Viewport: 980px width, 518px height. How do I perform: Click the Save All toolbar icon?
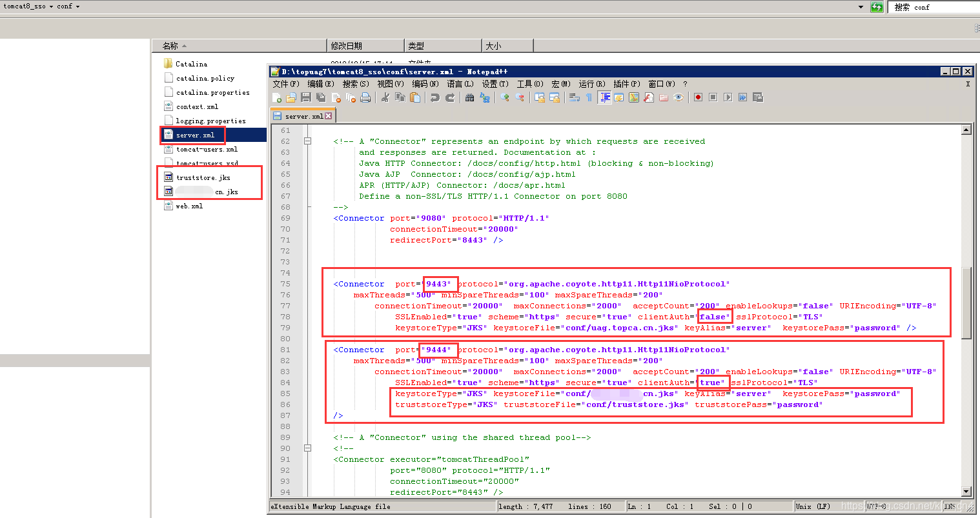tap(321, 97)
